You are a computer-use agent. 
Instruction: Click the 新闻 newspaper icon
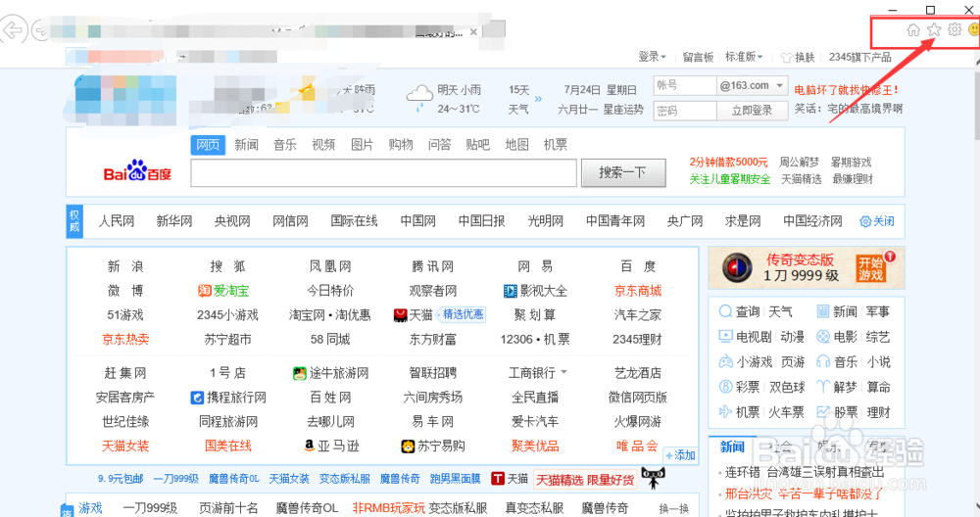point(823,311)
